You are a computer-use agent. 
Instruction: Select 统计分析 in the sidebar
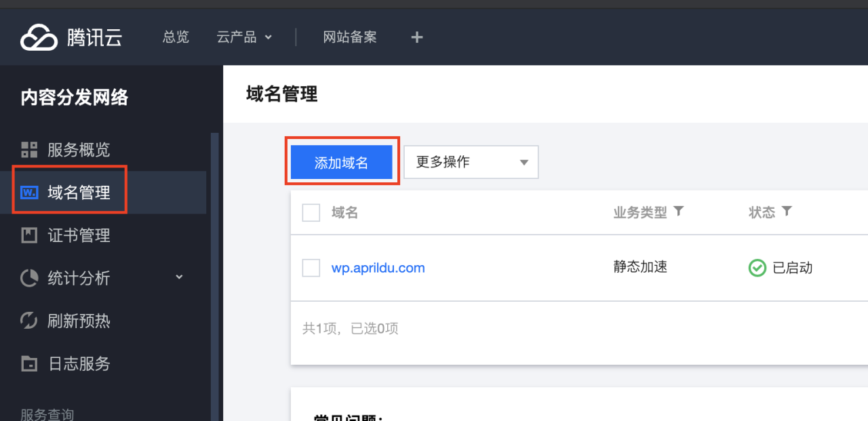68,278
